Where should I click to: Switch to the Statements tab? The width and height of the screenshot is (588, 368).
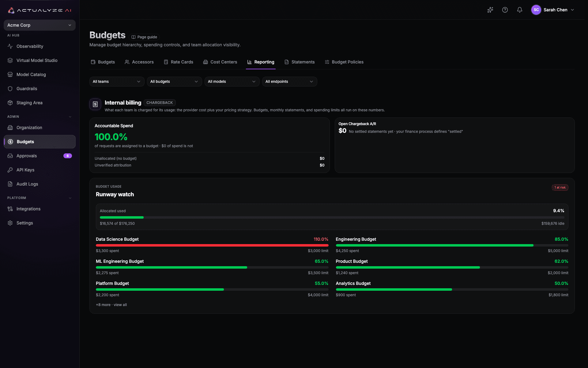[x=300, y=62]
